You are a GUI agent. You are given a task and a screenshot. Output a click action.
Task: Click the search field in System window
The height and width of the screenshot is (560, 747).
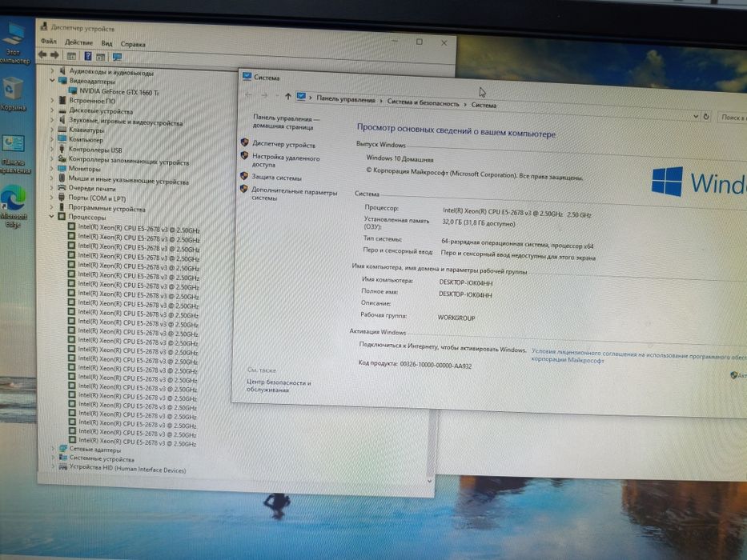[733, 118]
